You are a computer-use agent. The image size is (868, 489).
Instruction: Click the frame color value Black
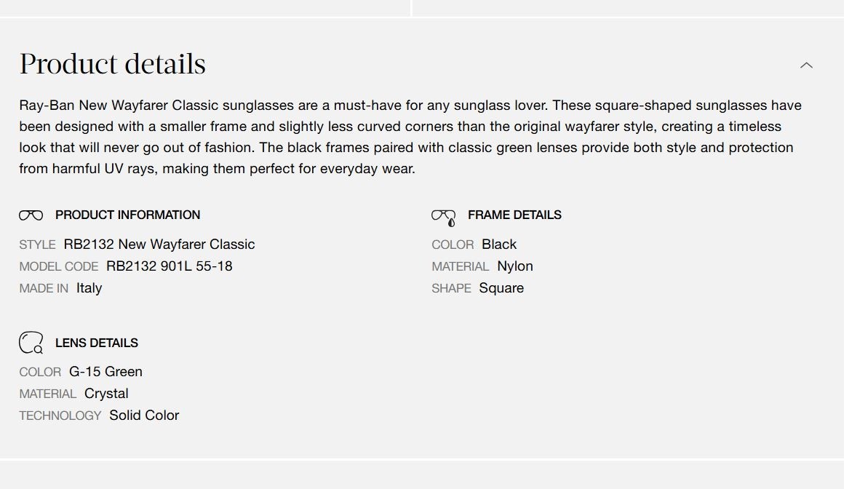point(499,244)
